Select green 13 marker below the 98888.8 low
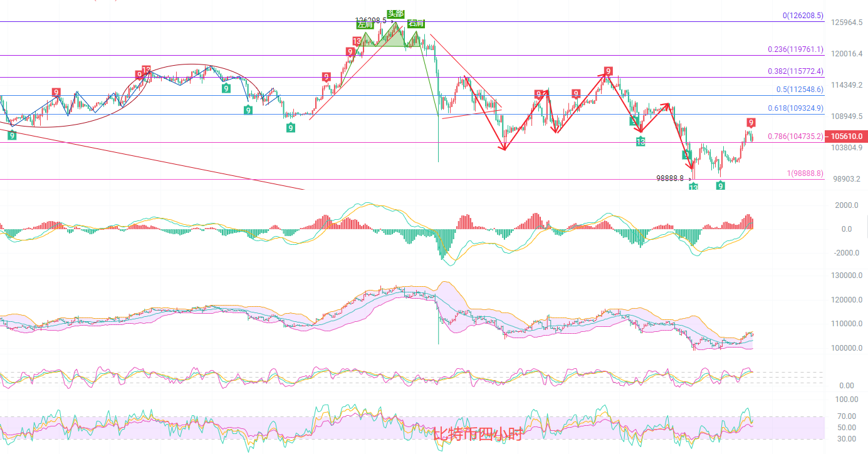Viewport: 868px width, 454px height. pos(693,187)
